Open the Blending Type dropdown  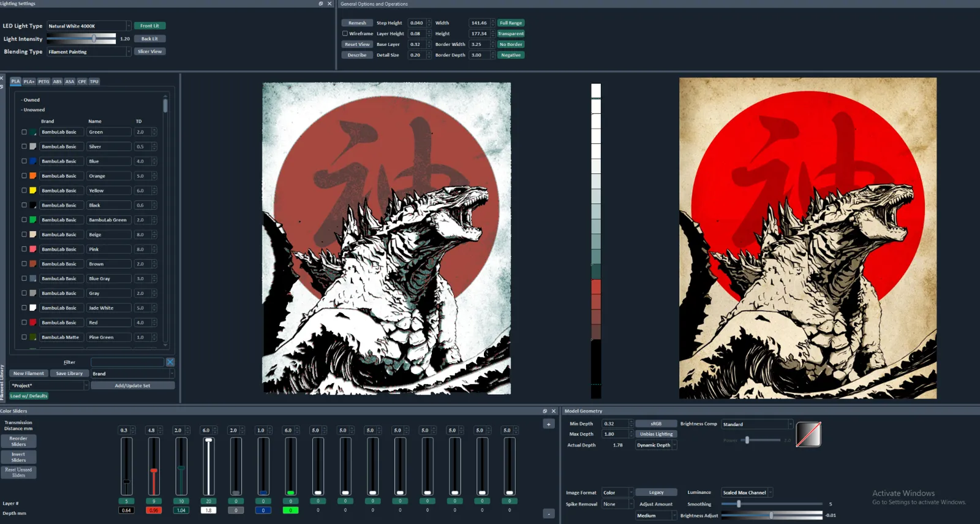coord(89,51)
